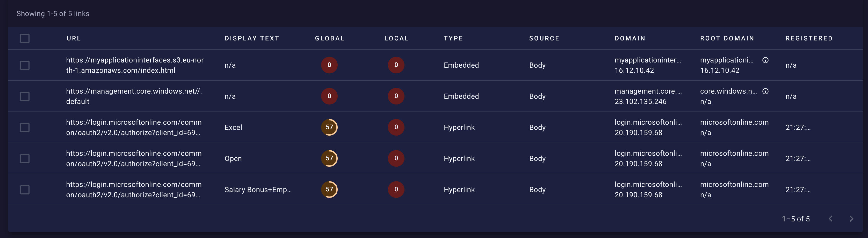Click the red local score badge on the Open row
The width and height of the screenshot is (868, 238).
396,158
